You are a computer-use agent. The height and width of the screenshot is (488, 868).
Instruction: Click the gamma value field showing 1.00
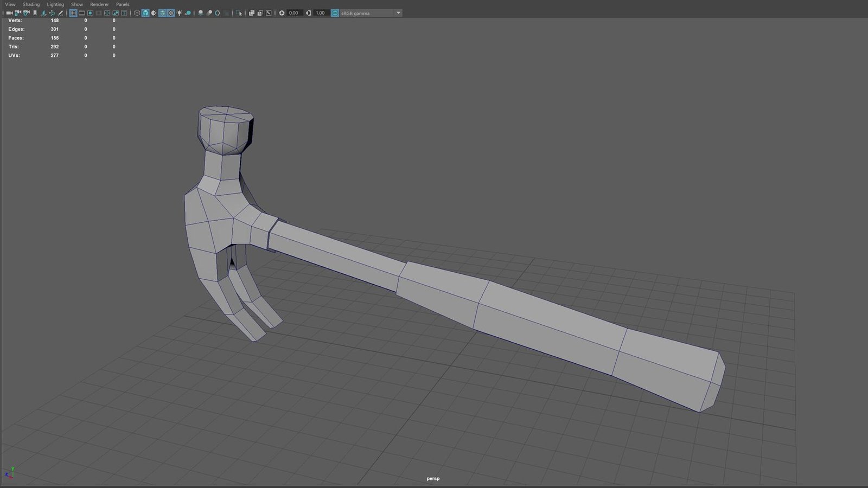[321, 13]
